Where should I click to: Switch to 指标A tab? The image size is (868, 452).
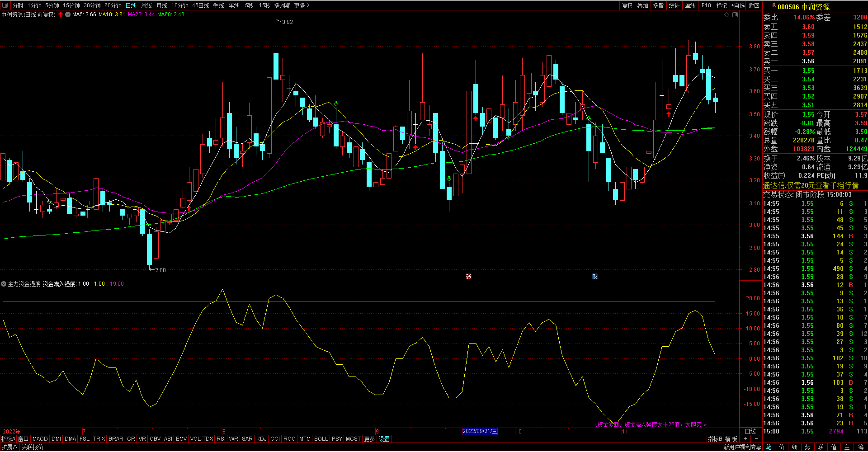[8, 439]
